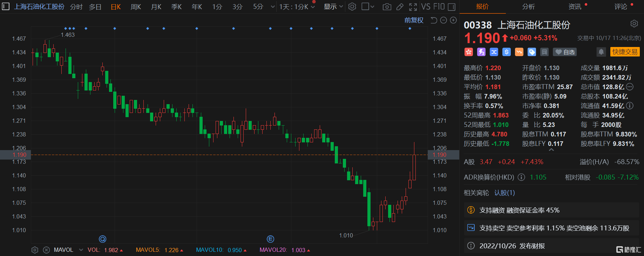644x256 pixels.
Task: Open the F10 company info
Action: (439, 7)
